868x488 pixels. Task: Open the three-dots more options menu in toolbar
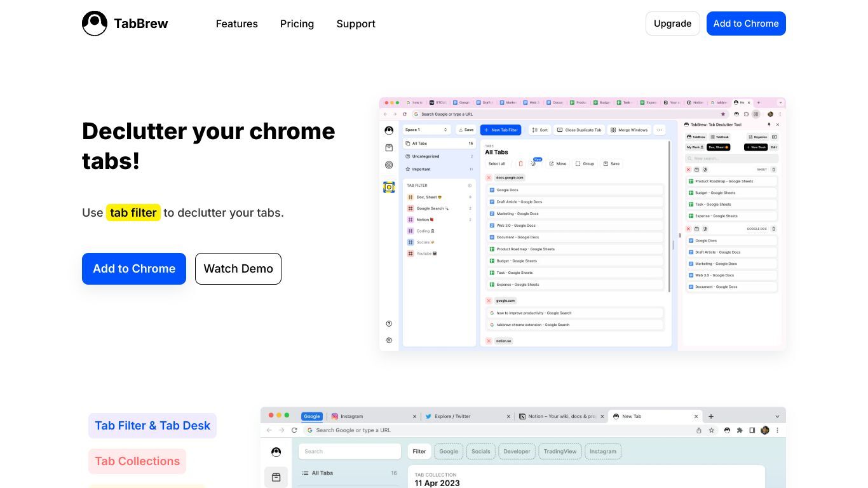coord(660,130)
